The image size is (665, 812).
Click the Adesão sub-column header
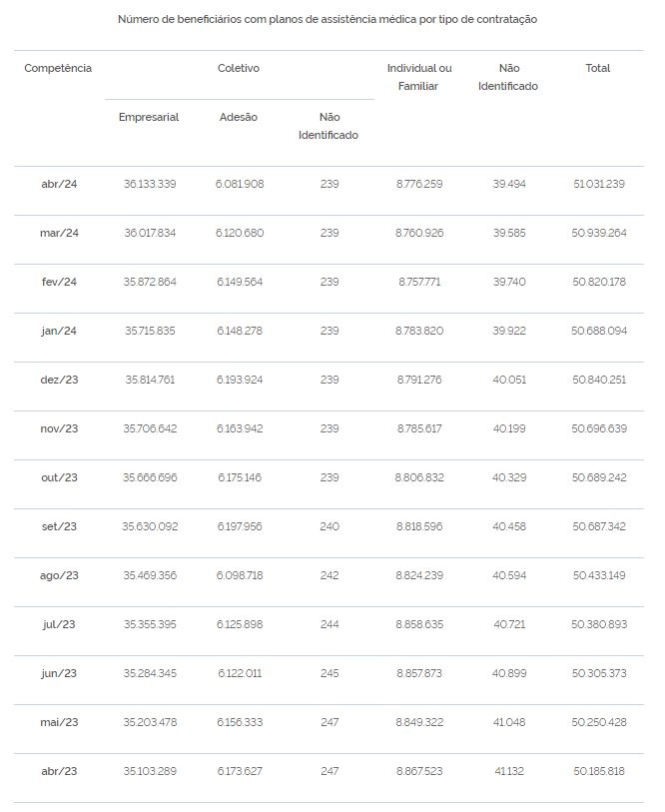click(239, 117)
